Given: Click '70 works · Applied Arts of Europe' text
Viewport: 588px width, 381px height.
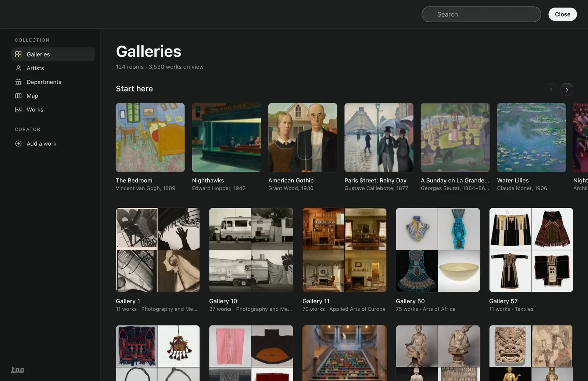Looking at the screenshot, I should coord(344,309).
